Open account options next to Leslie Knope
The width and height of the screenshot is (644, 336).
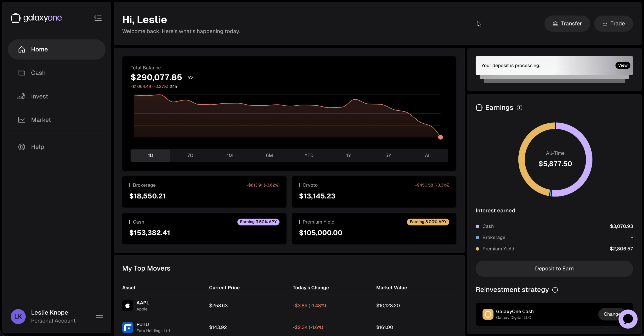[99, 316]
